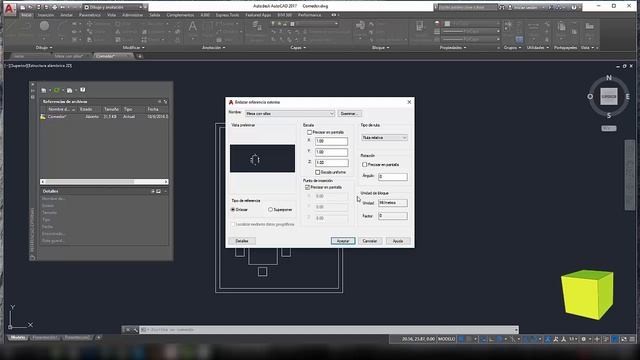Screen dimensions: 640x360
Task: Uncheck Precisar en pantalla under Punto de inserción
Action: click(307, 187)
